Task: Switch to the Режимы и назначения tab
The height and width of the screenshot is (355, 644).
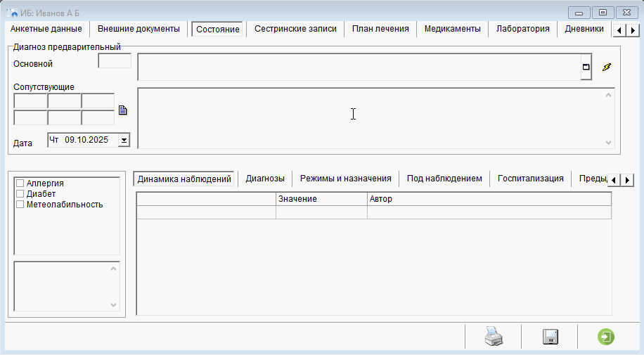Action: click(x=345, y=179)
